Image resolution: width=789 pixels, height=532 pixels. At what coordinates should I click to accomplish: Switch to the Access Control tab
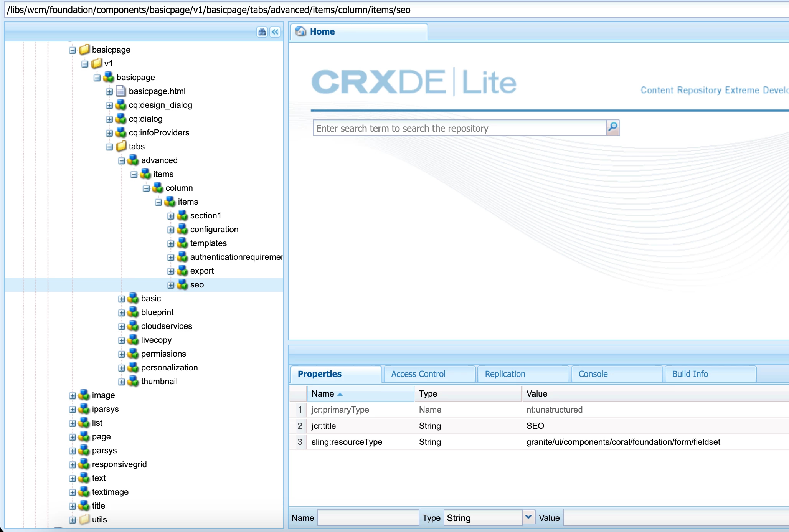tap(418, 374)
